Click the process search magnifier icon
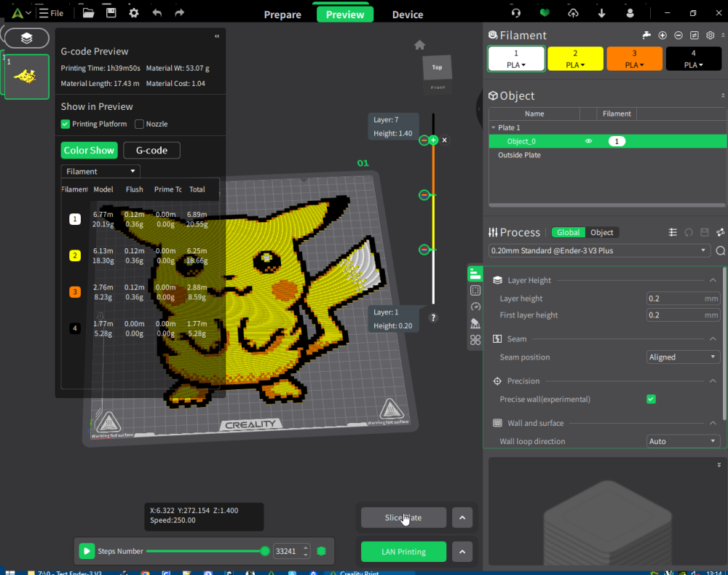Image resolution: width=728 pixels, height=575 pixels. coord(721,250)
